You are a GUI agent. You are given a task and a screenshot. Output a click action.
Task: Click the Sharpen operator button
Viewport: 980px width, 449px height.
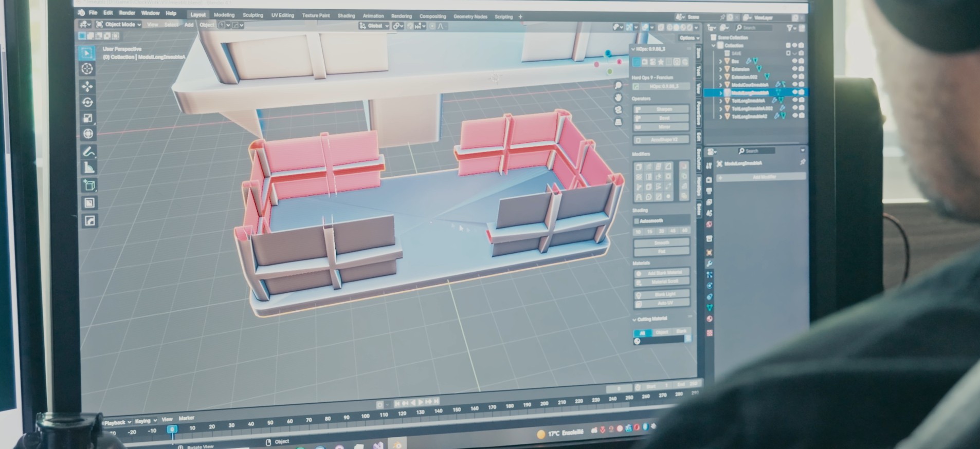point(662,109)
